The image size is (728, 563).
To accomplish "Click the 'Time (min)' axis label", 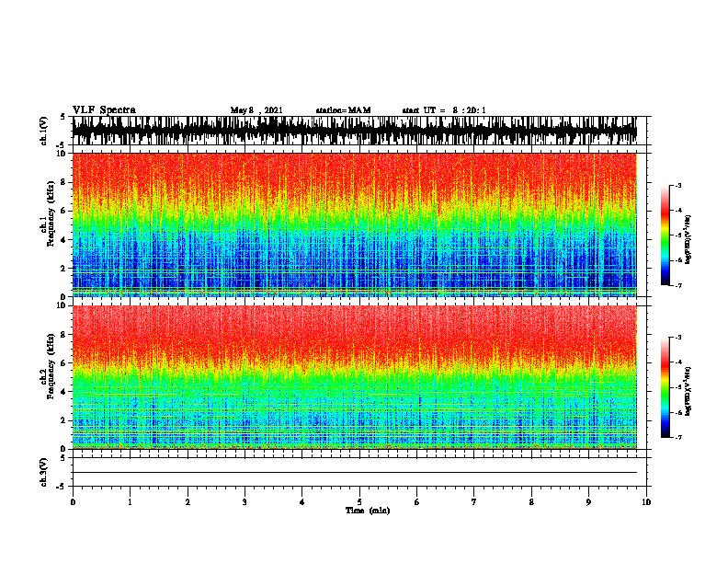I will point(368,511).
